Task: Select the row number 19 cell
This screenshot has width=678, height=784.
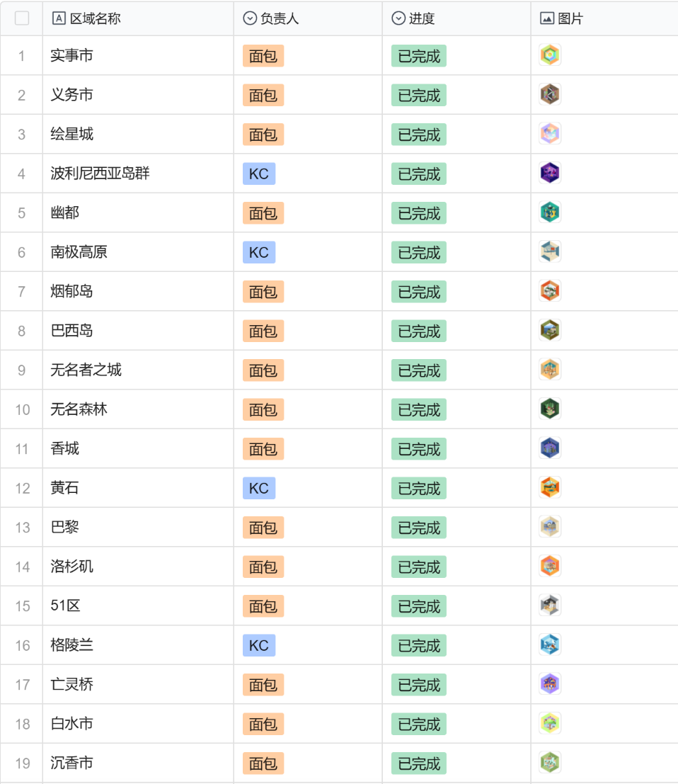Action: [22, 763]
